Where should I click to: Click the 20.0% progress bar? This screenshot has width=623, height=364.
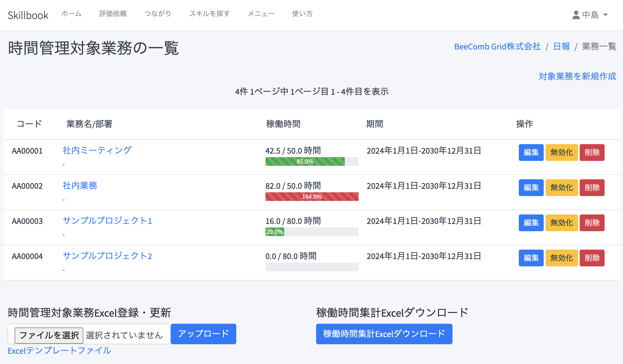pyautogui.click(x=275, y=232)
